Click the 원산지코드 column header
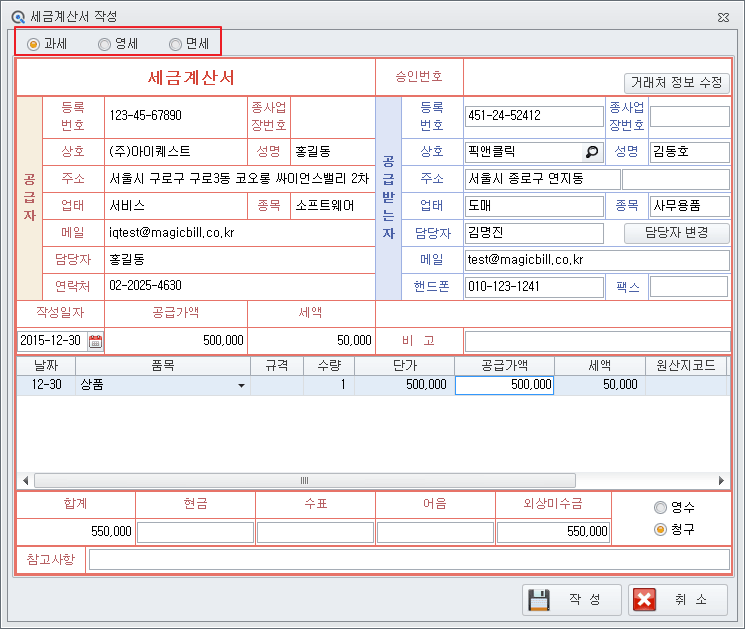This screenshot has height=629, width=745. pos(686,366)
